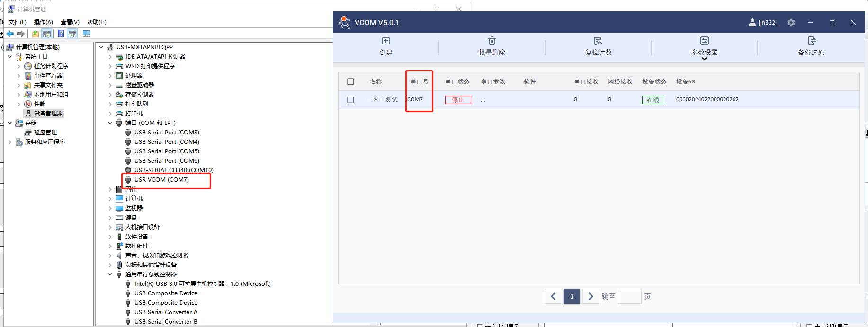
Task: Click the monitor scan icon in toolbar
Action: (86, 34)
